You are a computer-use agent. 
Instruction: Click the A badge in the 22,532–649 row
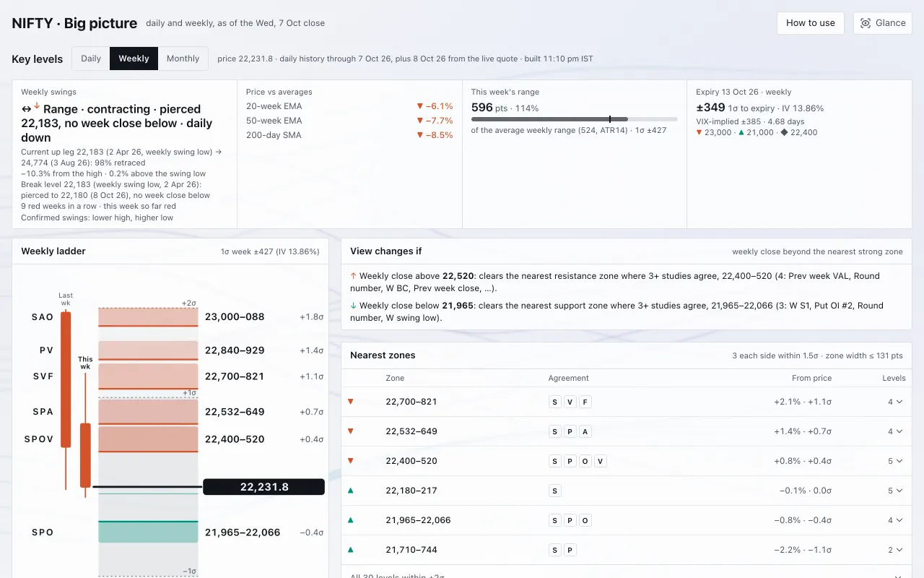coord(585,431)
